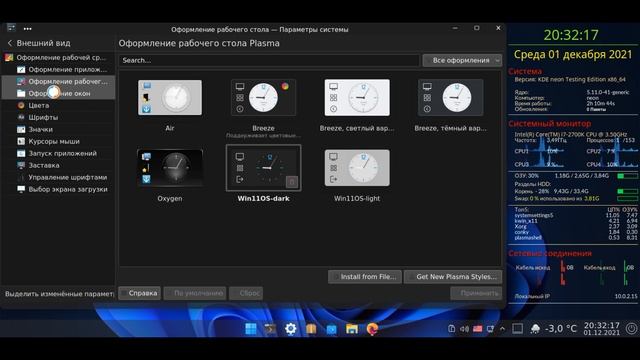Click the Применить button

tap(476, 293)
